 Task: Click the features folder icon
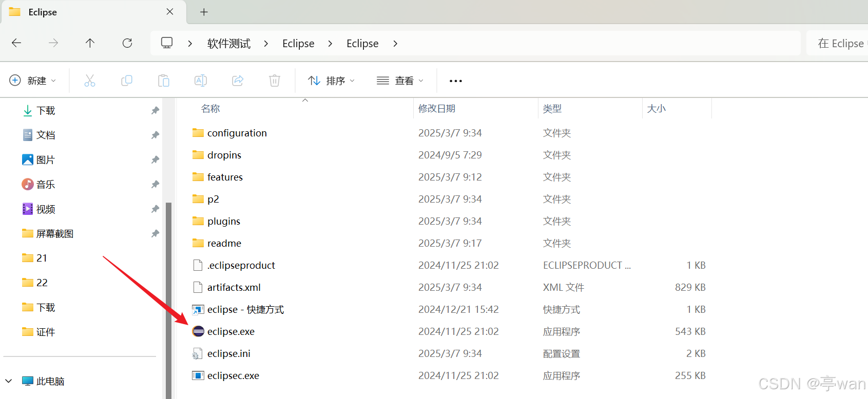pos(198,177)
